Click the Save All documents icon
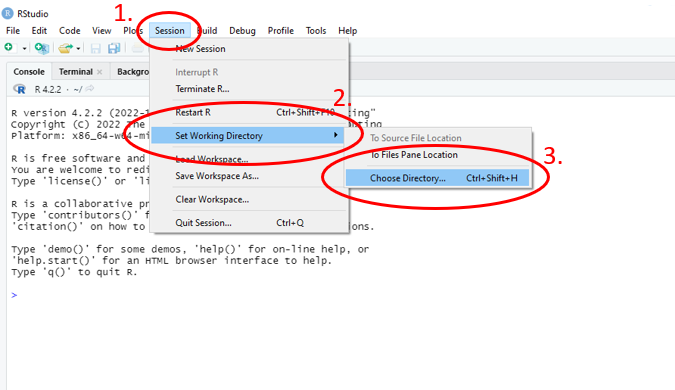This screenshot has height=390, width=675. point(114,48)
